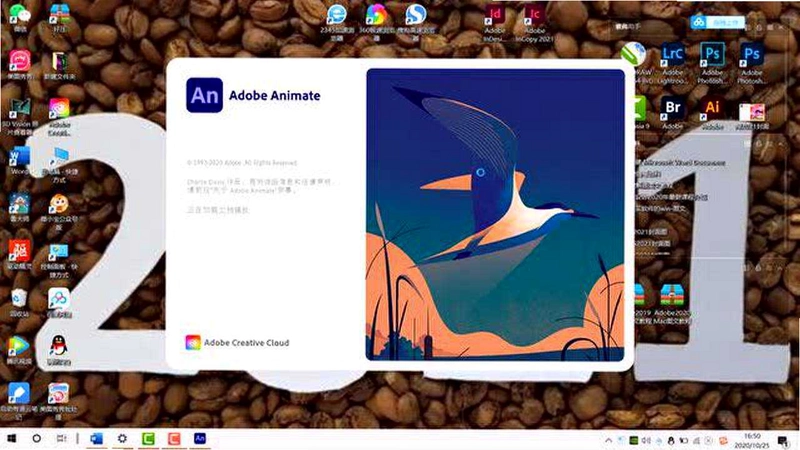
Task: Click the blue cloud upload button widget
Action: 717,22
